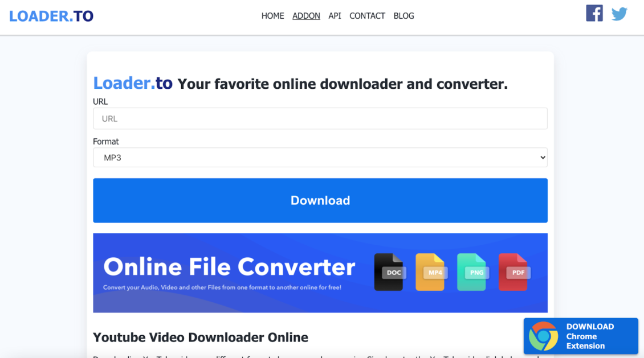Open the Facebook page icon
This screenshot has width=644, height=358.
coord(594,13)
